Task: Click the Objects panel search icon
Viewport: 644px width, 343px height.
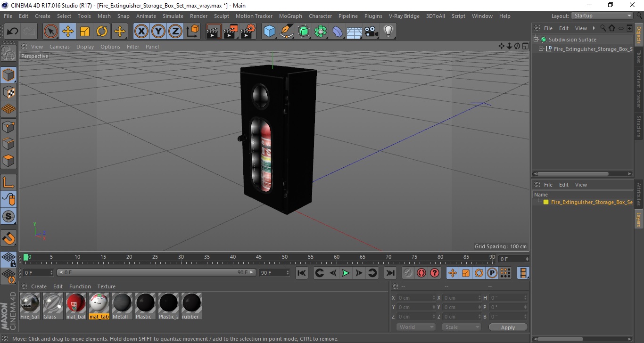Action: click(603, 28)
